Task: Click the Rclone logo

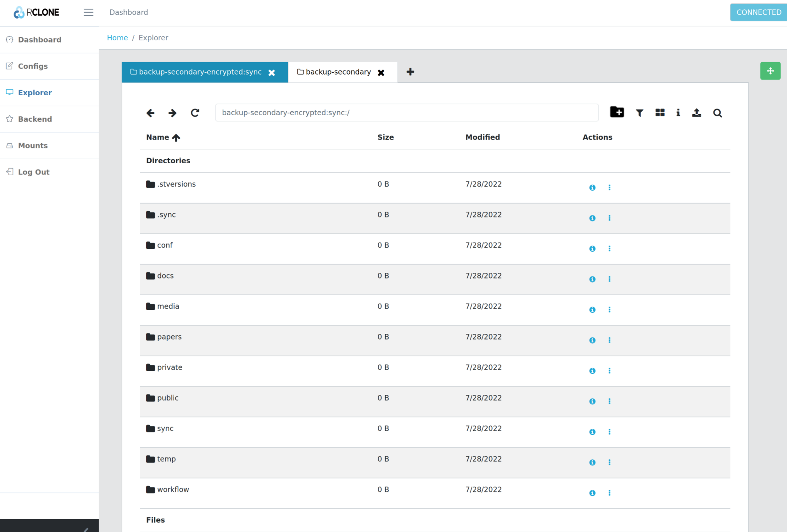Action: (36, 12)
